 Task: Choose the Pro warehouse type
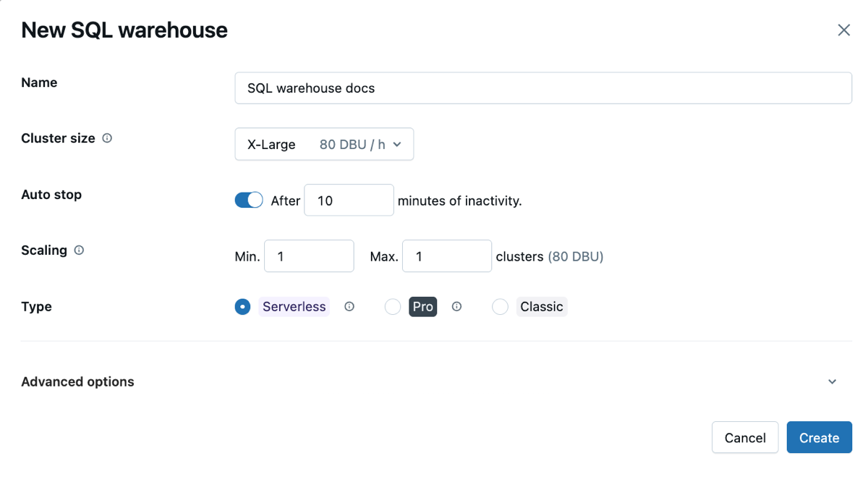pyautogui.click(x=393, y=306)
